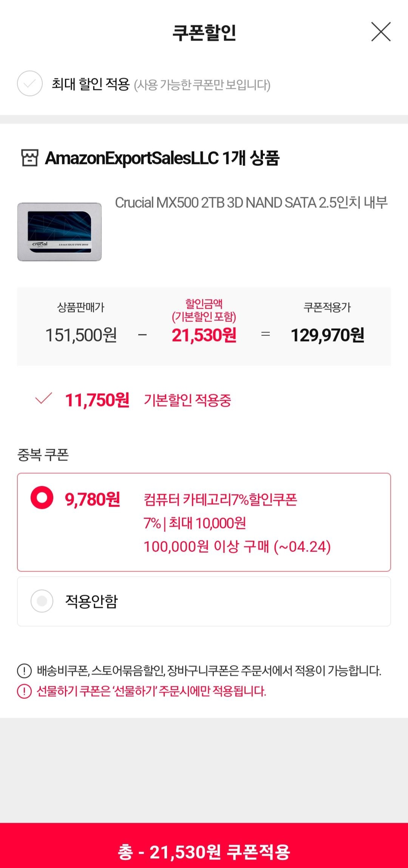
Task: Tap the red info icon for 선물하기 notice
Action: pyautogui.click(x=25, y=691)
